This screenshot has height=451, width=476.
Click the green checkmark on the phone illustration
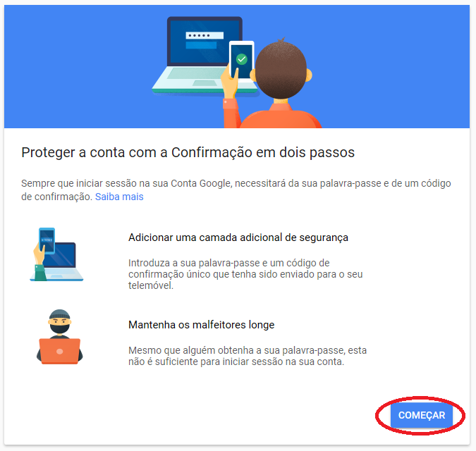[242, 59]
